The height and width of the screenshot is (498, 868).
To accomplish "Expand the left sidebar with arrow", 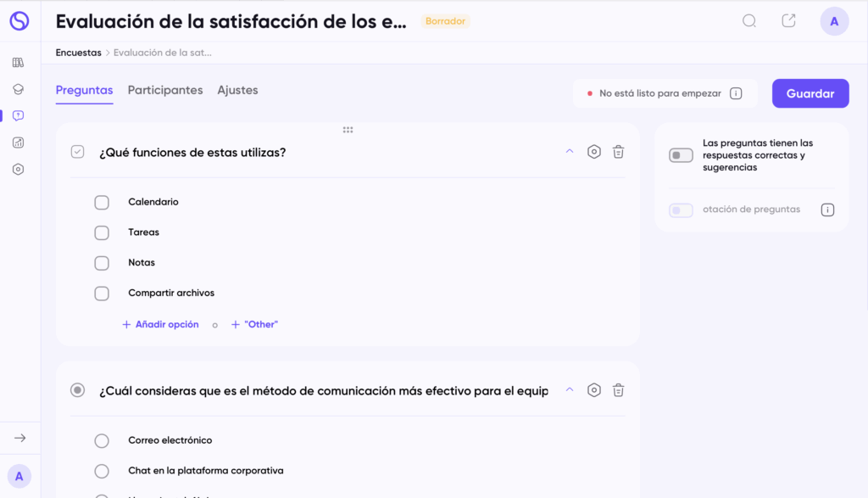I will 20,438.
